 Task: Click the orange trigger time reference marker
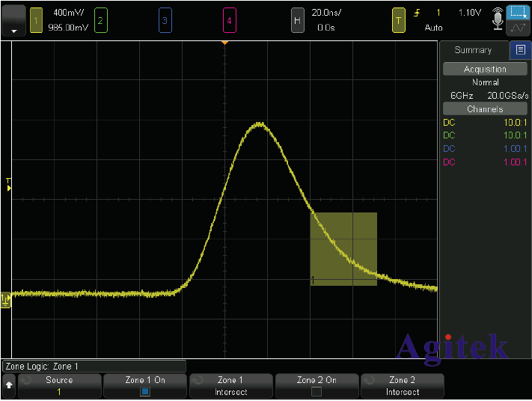tap(224, 43)
